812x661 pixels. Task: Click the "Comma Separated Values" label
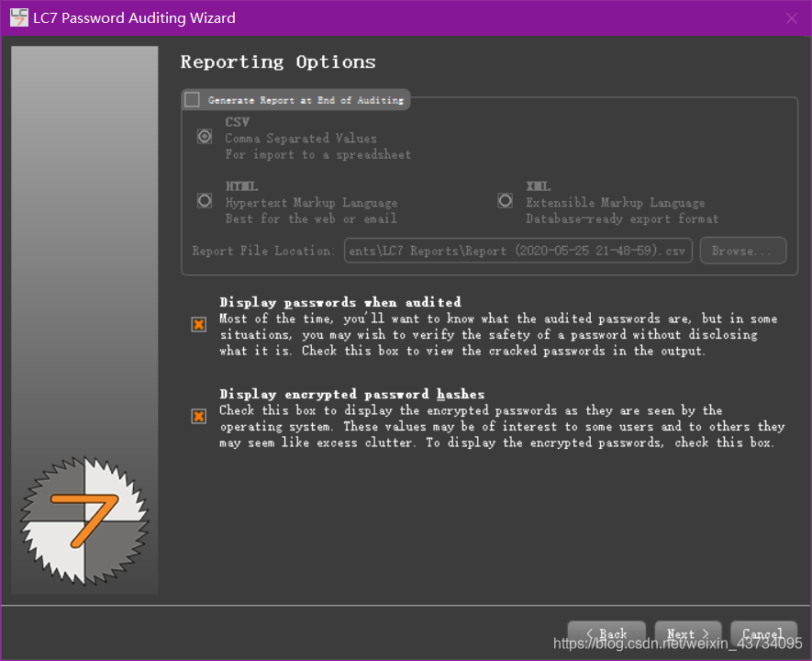301,139
